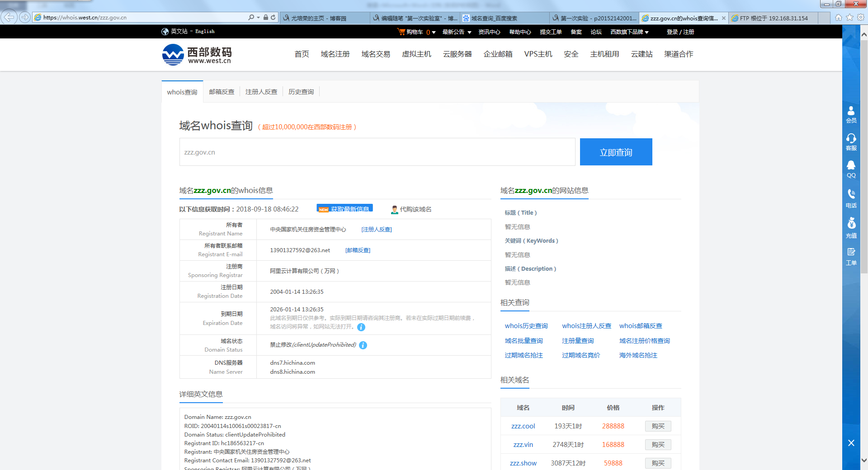Open the 首页 navigation item
Viewport: 868px width, 470px height.
click(302, 54)
